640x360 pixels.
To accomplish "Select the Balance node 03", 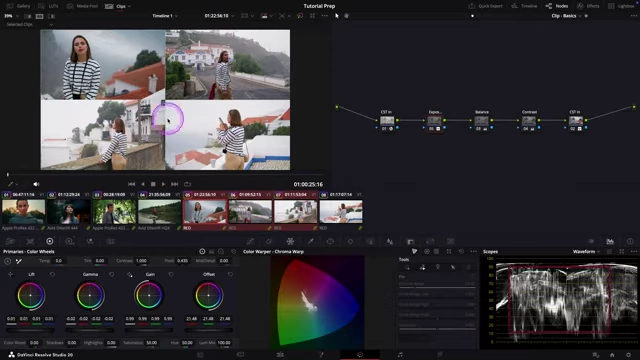I will (482, 120).
